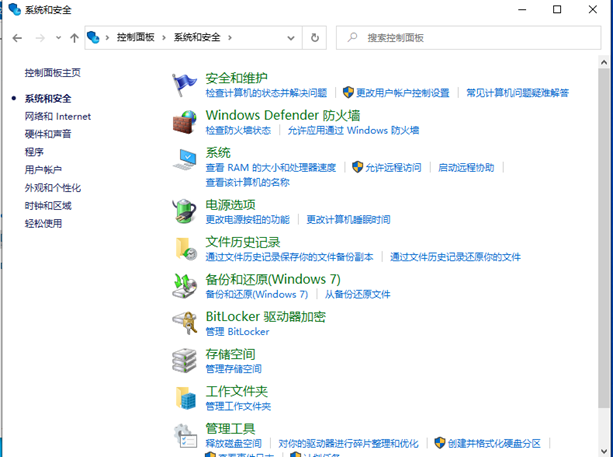The width and height of the screenshot is (613, 457).
Task: Open 常见计算机问题疑难解答
Action: [x=517, y=93]
